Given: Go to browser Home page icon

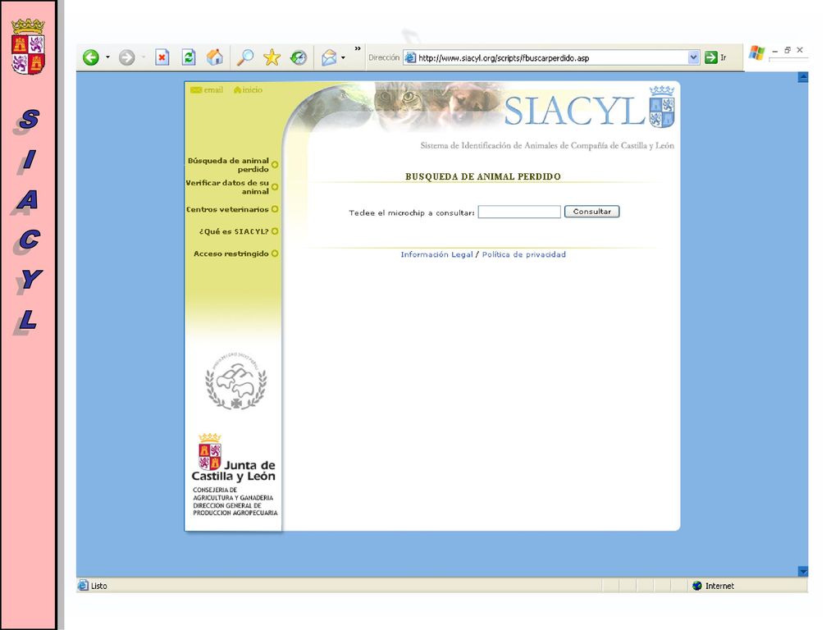Looking at the screenshot, I should [x=215, y=57].
